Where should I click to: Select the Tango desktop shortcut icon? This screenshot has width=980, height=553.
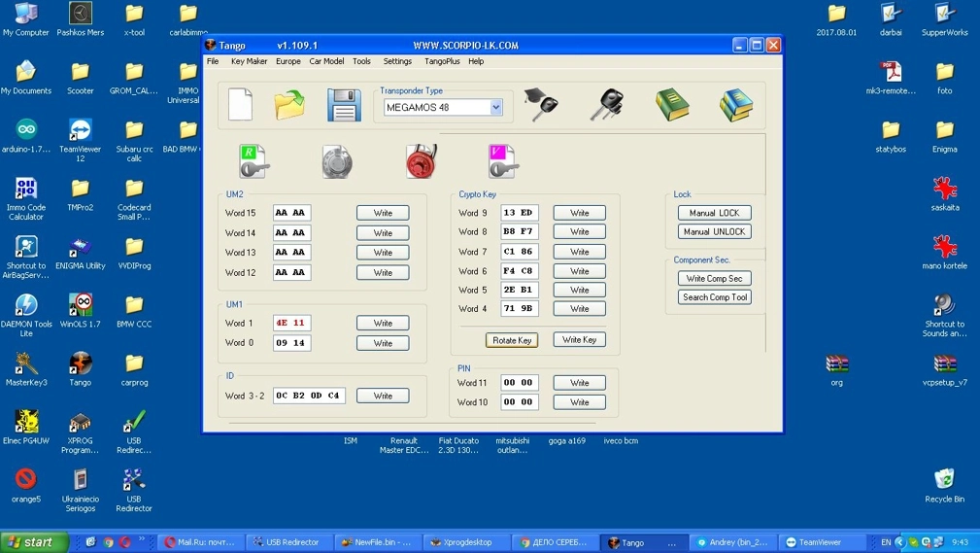click(x=80, y=369)
